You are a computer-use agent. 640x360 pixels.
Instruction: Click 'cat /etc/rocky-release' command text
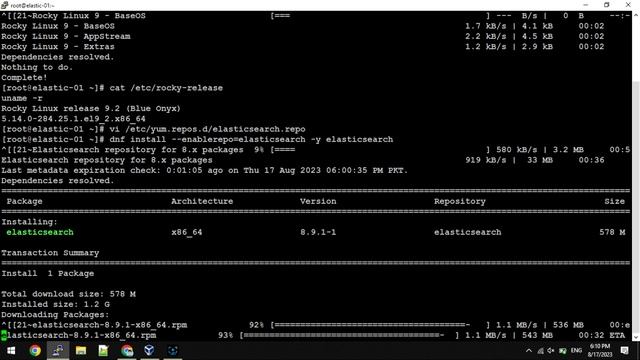point(166,88)
